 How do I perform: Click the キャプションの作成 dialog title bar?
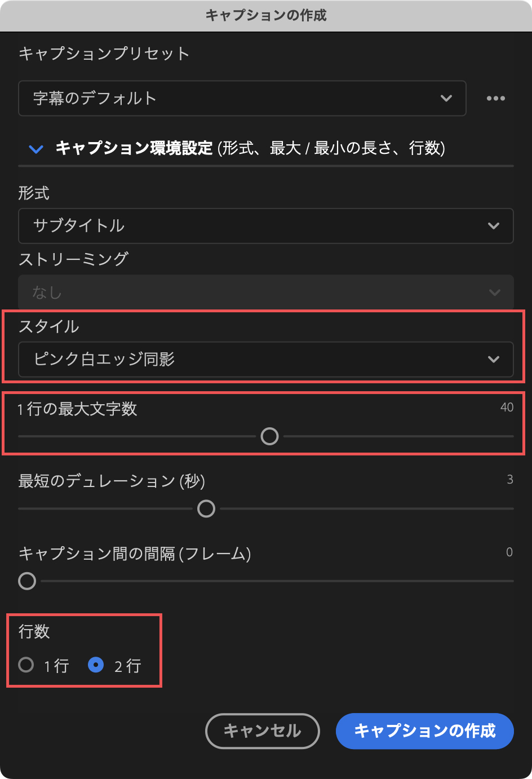[x=265, y=16]
